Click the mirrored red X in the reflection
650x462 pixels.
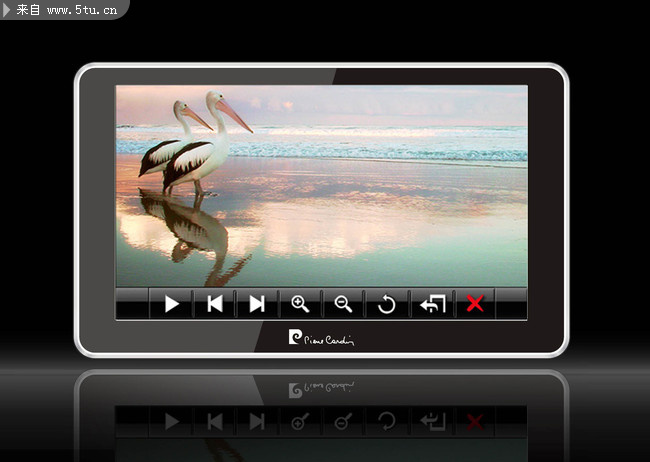click(475, 421)
